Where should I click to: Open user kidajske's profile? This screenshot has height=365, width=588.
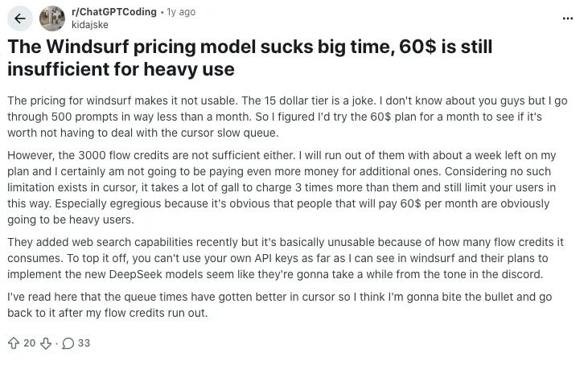pyautogui.click(x=89, y=24)
